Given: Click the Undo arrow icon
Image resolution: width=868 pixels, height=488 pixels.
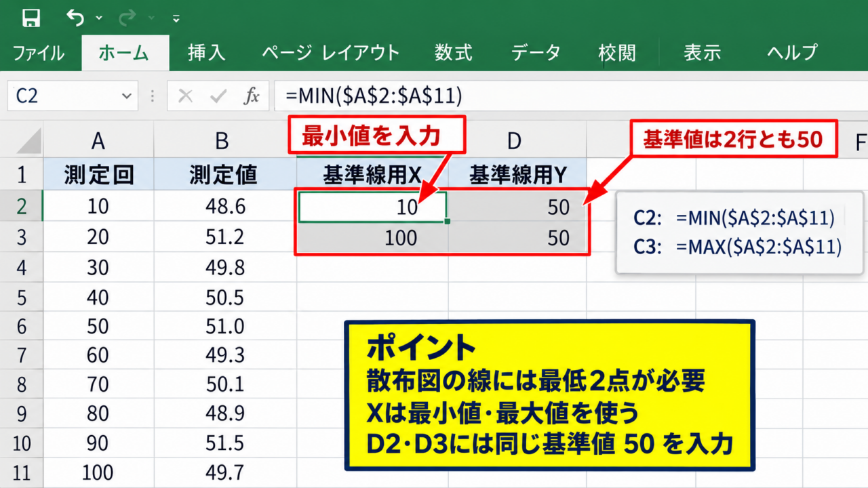Looking at the screenshot, I should tap(75, 18).
